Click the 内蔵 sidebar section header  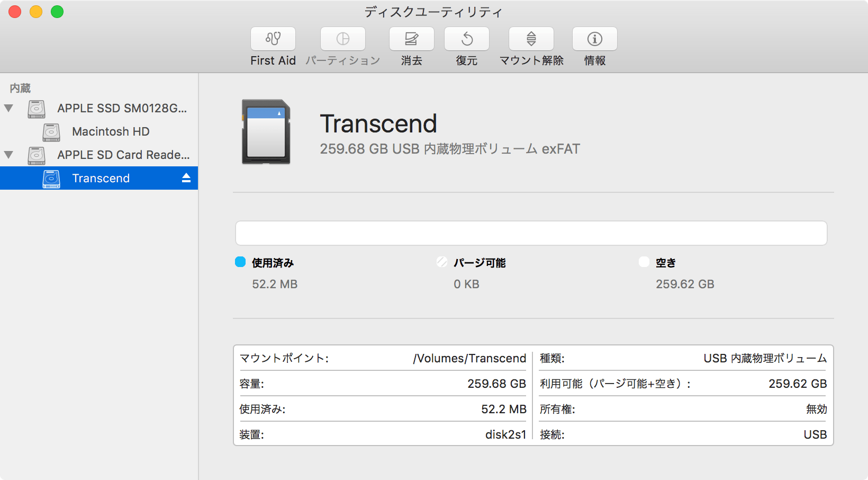click(20, 88)
